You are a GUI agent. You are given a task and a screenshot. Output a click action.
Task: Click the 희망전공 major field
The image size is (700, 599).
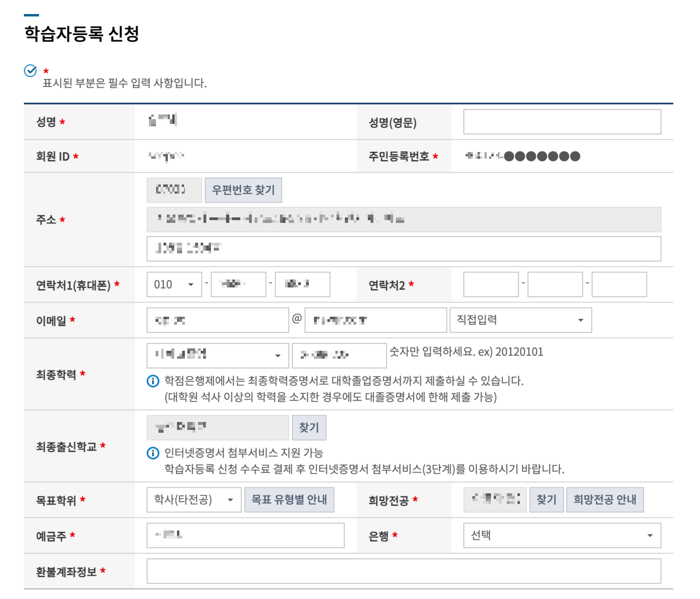tap(495, 500)
